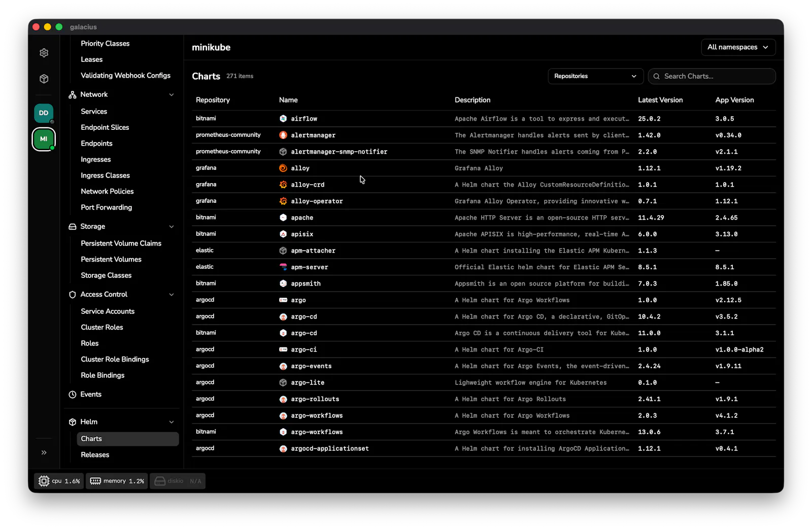Collapse the Access Control section
Viewport: 812px width, 530px height.
(172, 295)
